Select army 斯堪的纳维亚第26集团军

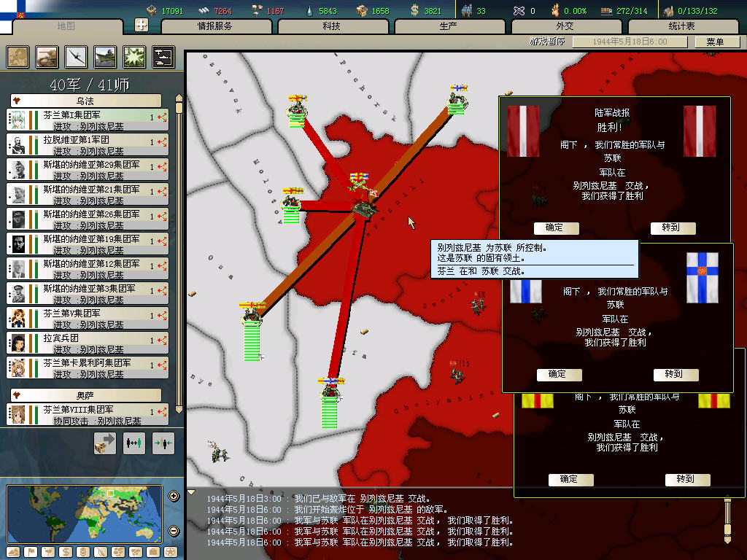coord(88,219)
